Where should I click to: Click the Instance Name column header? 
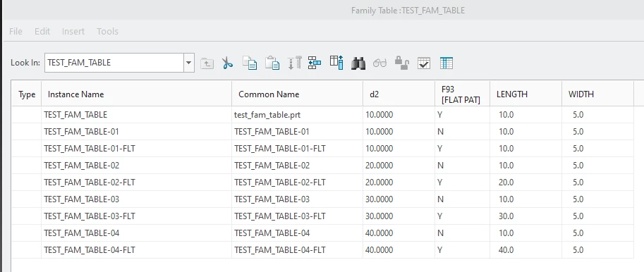pyautogui.click(x=136, y=94)
